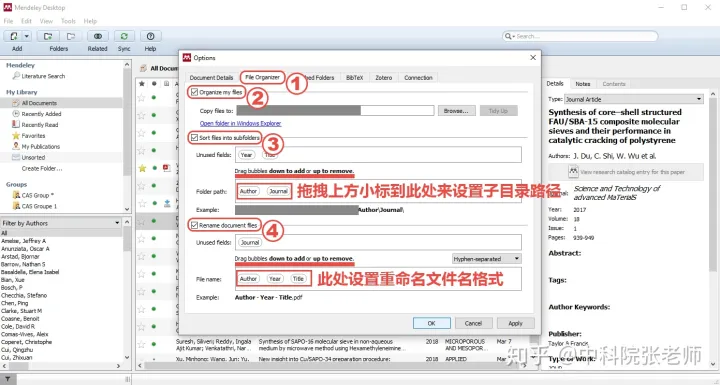
Task: Click the Sync toolbar icon
Action: tap(124, 36)
